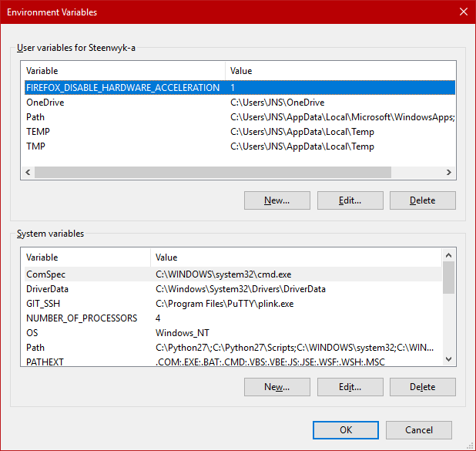
Task: Sort system variables by Value column header
Action: tap(293, 257)
